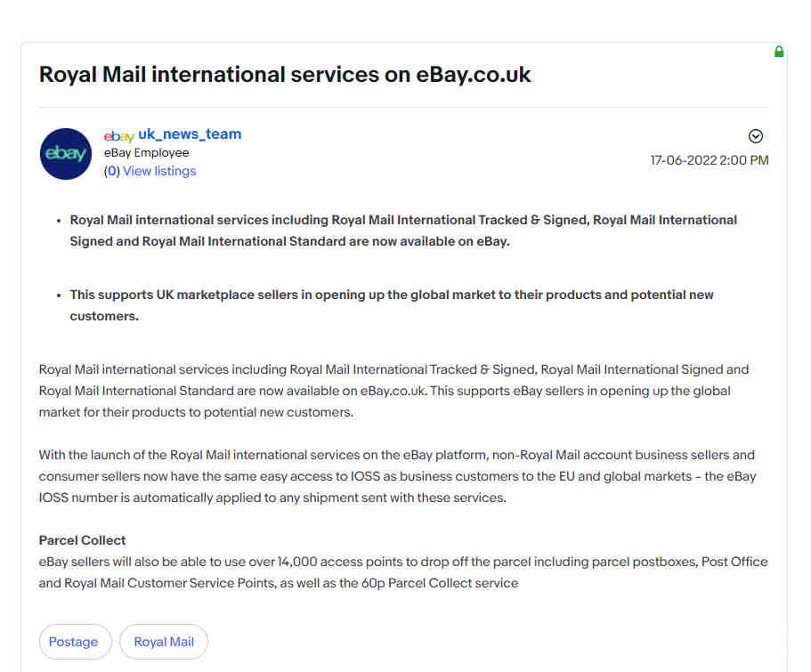This screenshot has width=811, height=672.
Task: Click the bullet marker before the first bold point
Action: 59,221
